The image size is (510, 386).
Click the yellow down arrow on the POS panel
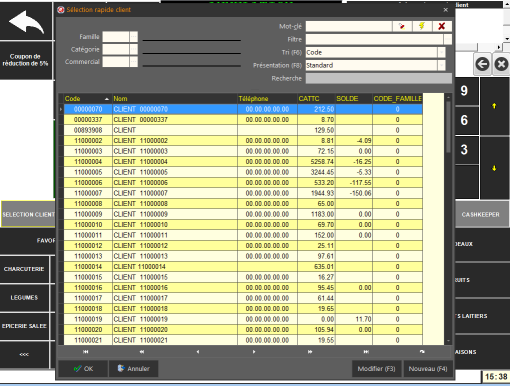coord(494,168)
